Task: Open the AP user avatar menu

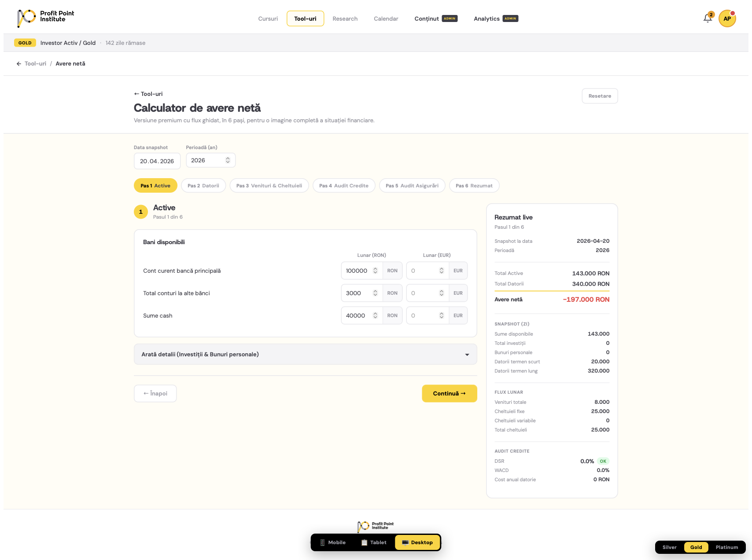Action: (x=727, y=18)
